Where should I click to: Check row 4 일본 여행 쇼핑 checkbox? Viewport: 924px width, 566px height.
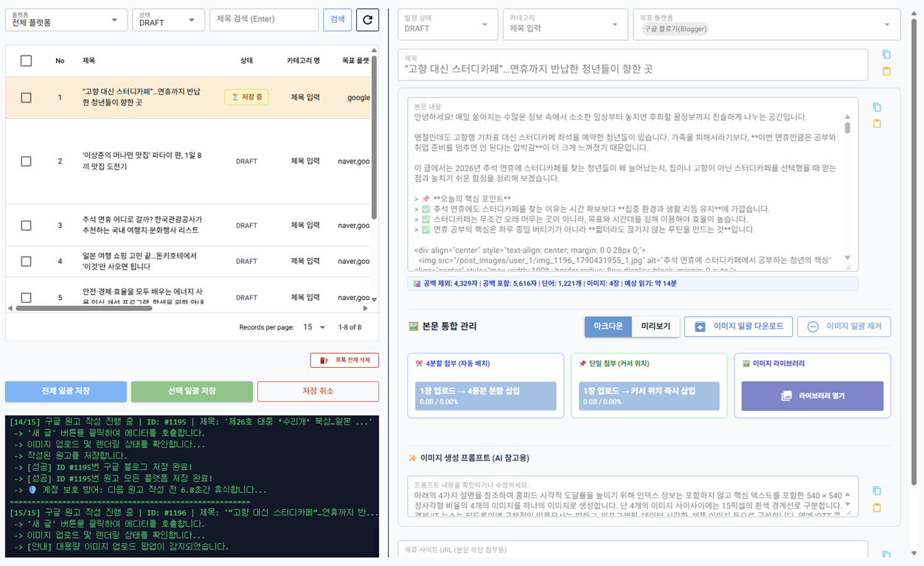(x=26, y=261)
